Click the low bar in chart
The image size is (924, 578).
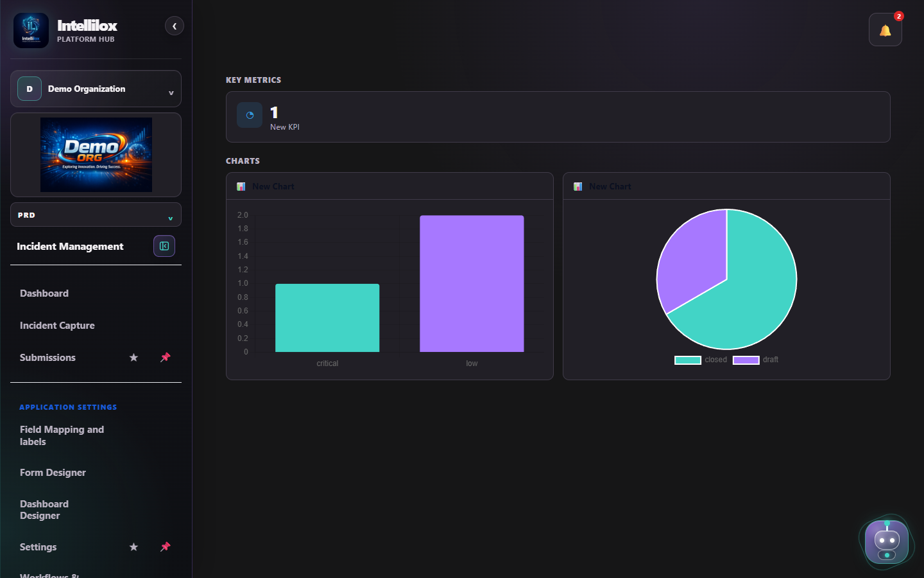[472, 284]
